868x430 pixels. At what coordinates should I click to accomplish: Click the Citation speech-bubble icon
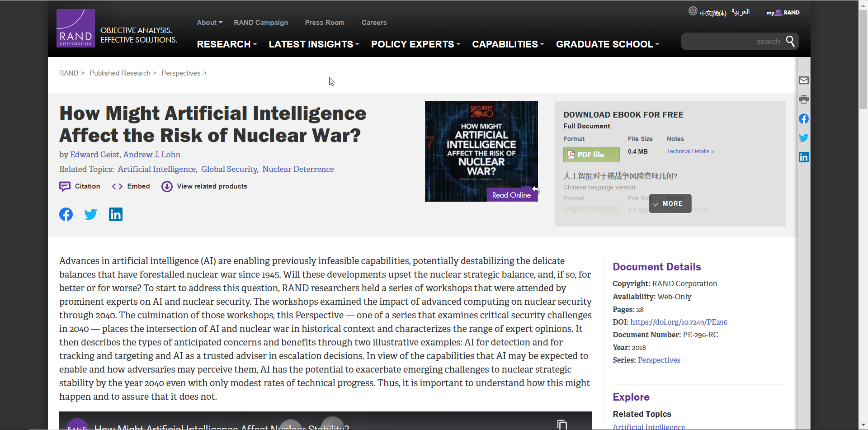pyautogui.click(x=65, y=186)
